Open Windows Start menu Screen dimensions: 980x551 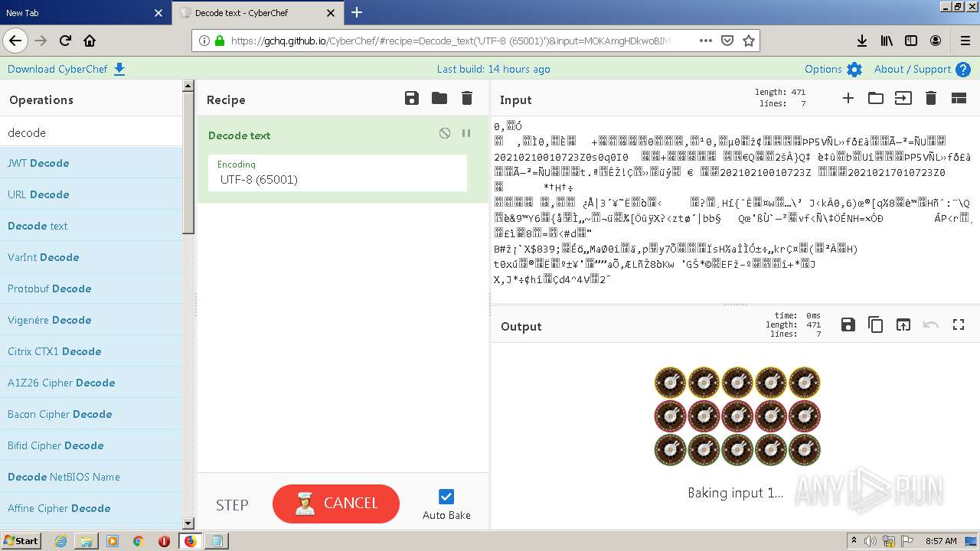(21, 540)
